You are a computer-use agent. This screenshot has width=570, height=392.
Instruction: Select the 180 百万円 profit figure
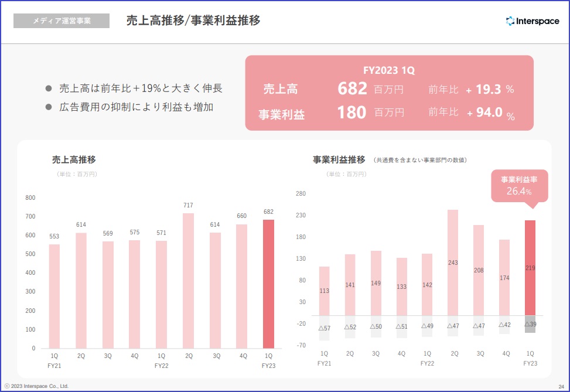[x=370, y=113]
